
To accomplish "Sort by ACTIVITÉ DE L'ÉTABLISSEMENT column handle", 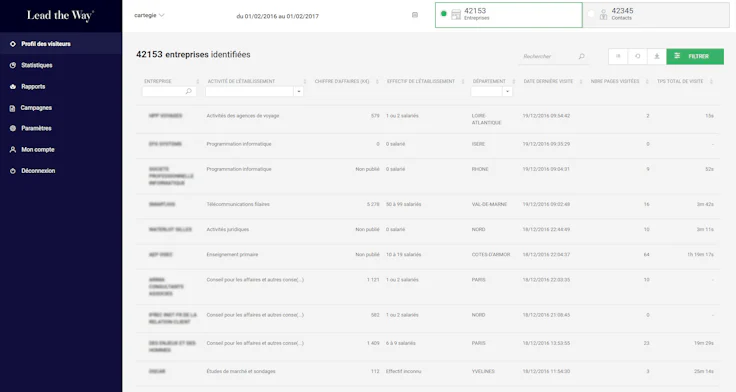I will (x=305, y=82).
